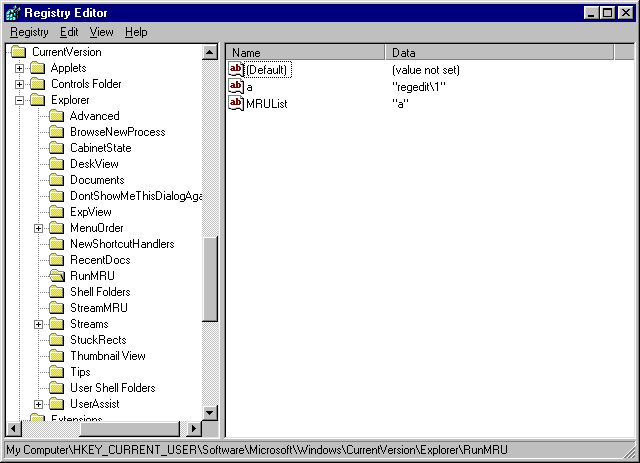The image size is (640, 463).
Task: Maximize the Registry Editor window
Action: click(x=607, y=13)
